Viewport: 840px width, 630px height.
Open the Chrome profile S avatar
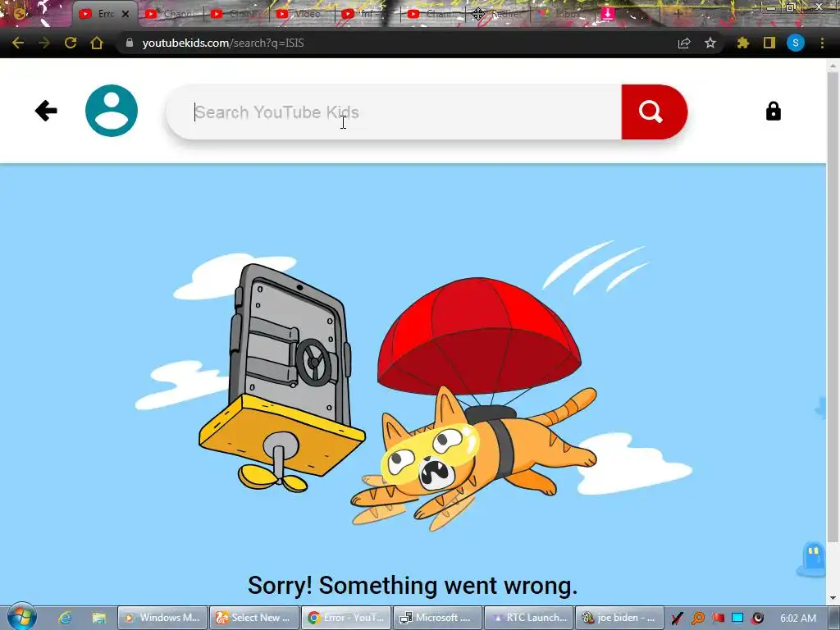tap(796, 43)
